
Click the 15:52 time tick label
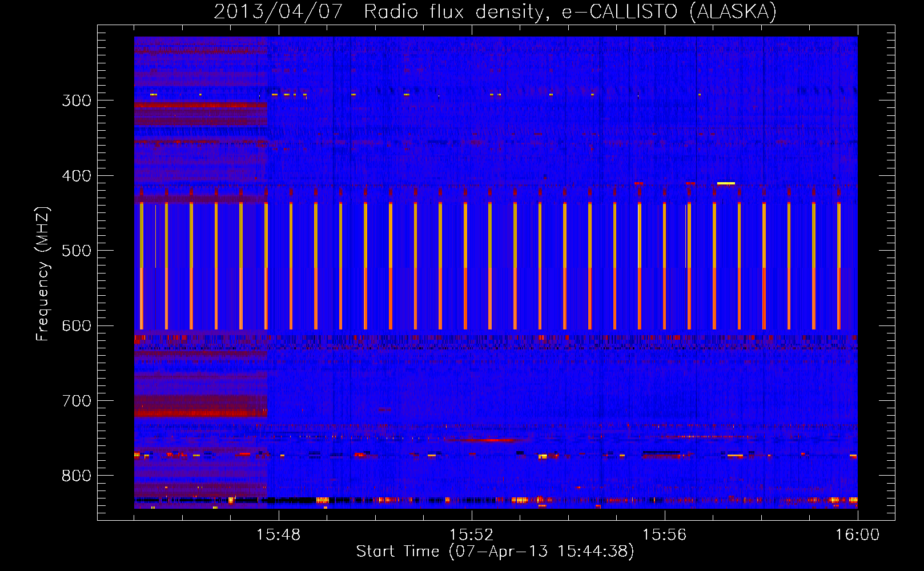[471, 535]
